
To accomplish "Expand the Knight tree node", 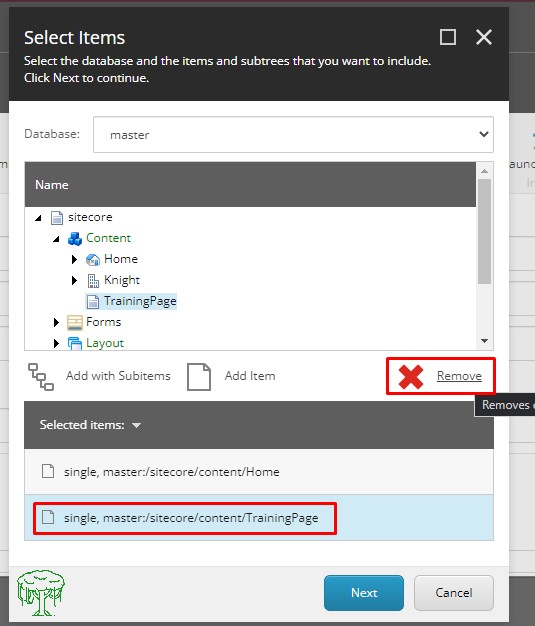I will (74, 281).
